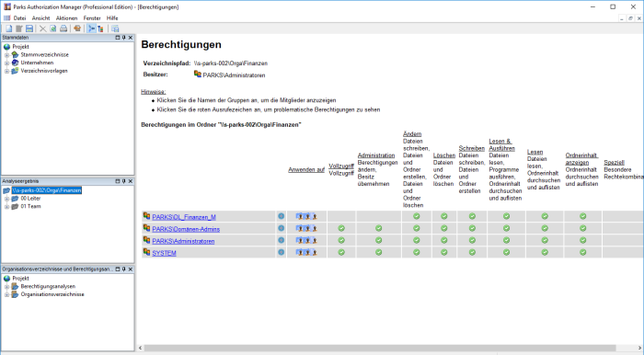Open the Datei menu
Viewport: 644px width, 355px height.
coord(19,18)
